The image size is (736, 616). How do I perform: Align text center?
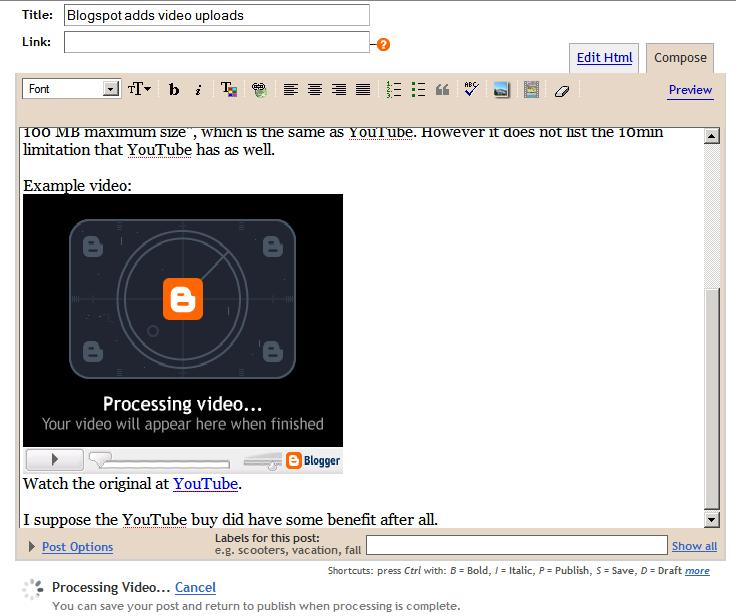pos(315,89)
